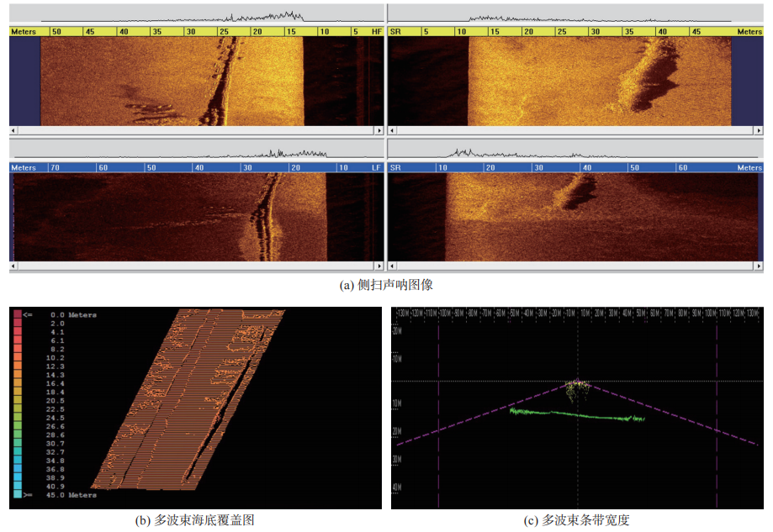The width and height of the screenshot is (773, 532).
Task: Click the green seabed profile line in swath view
Action: (577, 415)
